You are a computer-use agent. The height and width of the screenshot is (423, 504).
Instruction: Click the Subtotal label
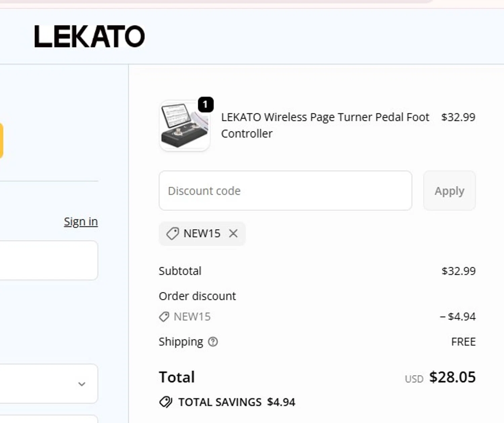pyautogui.click(x=180, y=271)
